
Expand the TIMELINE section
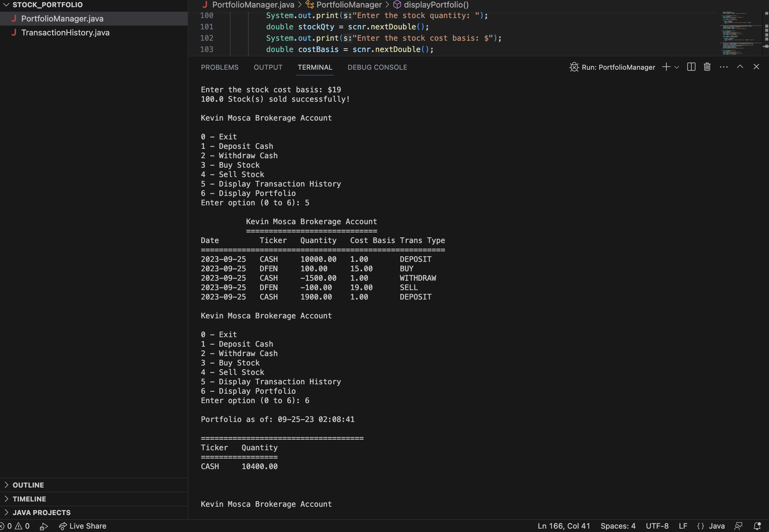[29, 499]
